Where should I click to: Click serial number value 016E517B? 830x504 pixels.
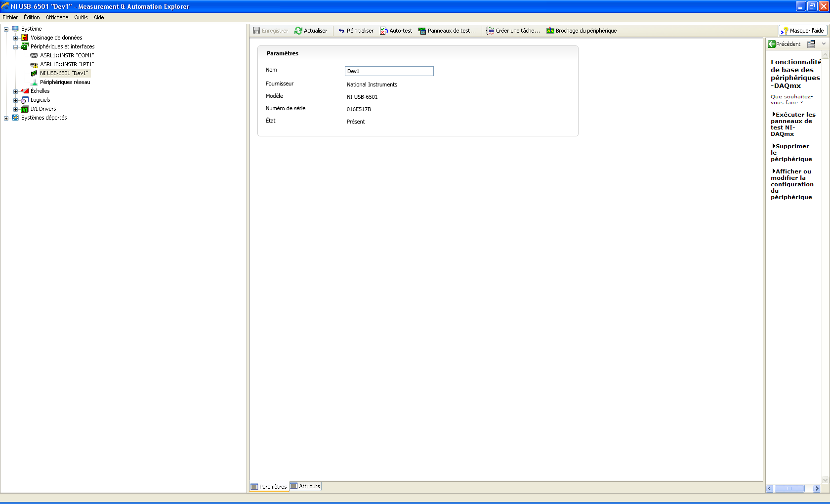pos(359,109)
